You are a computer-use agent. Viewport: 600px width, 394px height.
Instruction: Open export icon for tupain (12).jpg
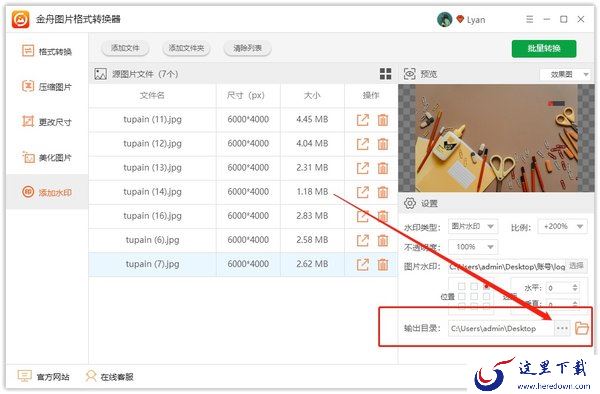pos(363,144)
